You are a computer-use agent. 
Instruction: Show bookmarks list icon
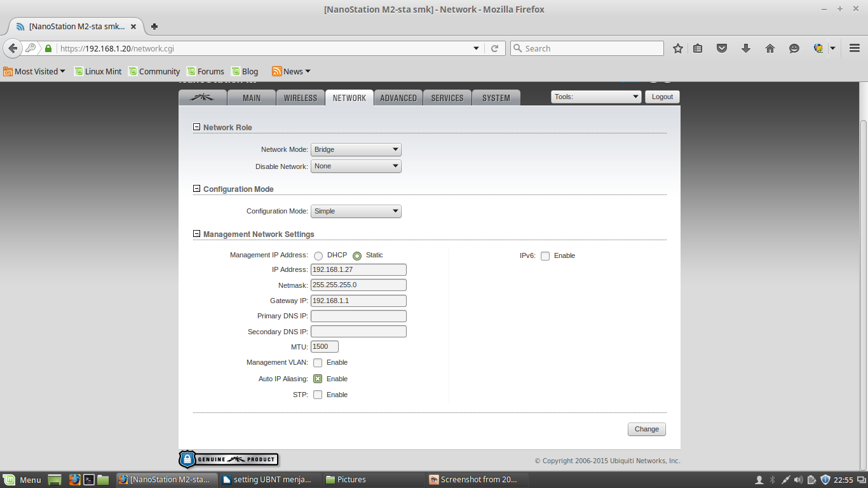click(698, 48)
